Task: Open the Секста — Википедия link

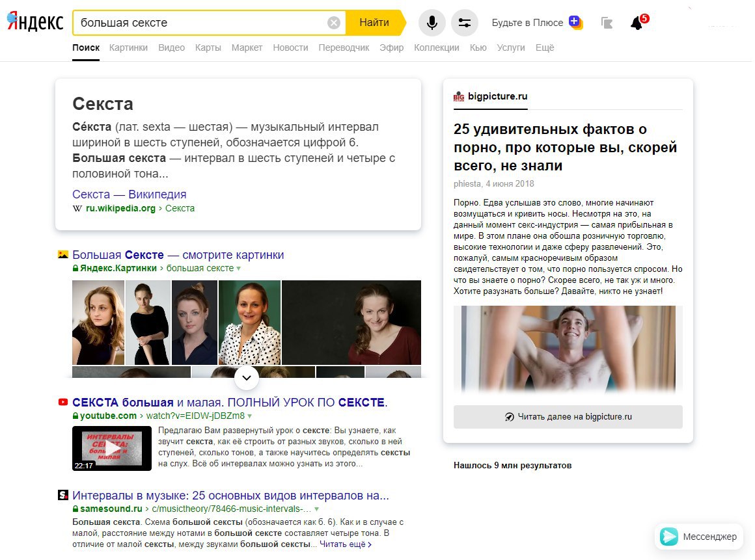Action: point(129,194)
